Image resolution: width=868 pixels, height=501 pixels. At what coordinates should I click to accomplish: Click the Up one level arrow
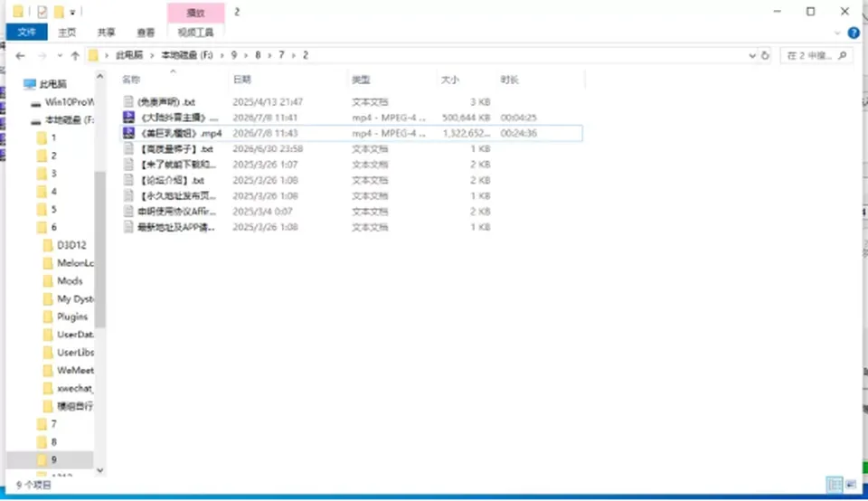point(75,55)
